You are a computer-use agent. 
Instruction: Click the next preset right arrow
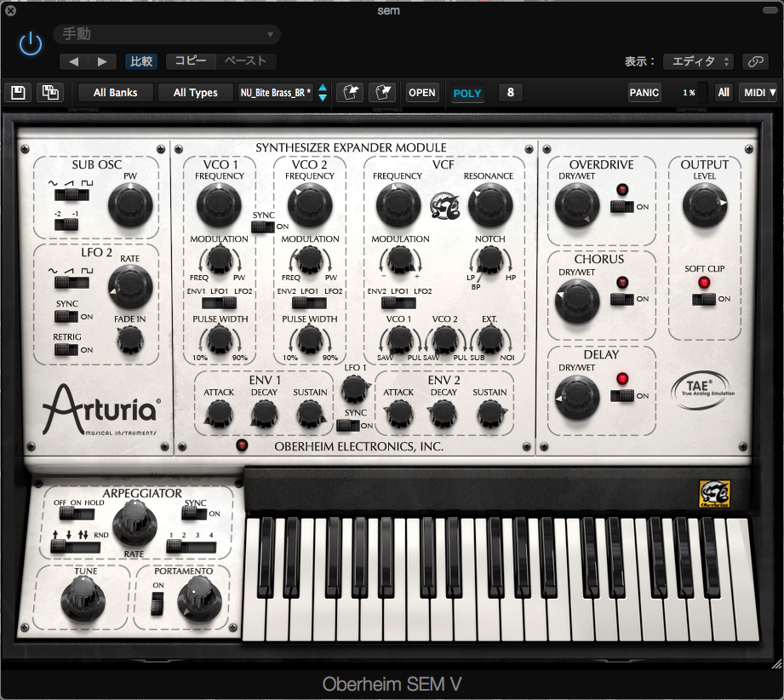coord(102,61)
